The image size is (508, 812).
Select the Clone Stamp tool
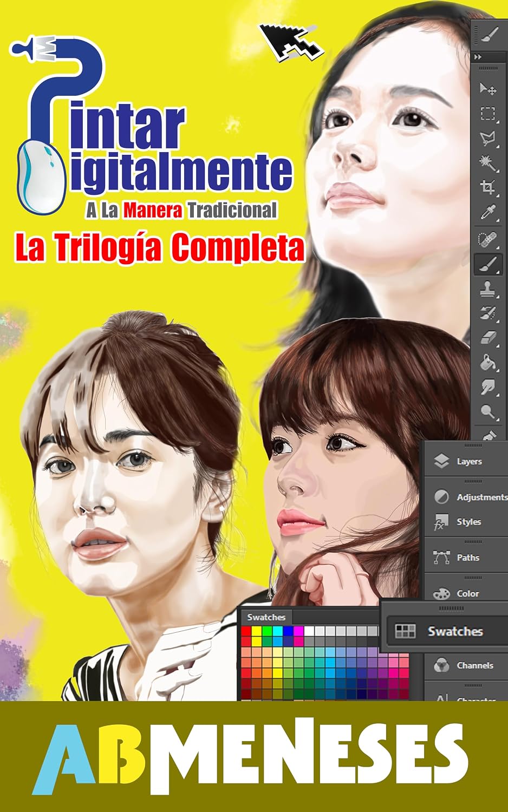click(488, 289)
